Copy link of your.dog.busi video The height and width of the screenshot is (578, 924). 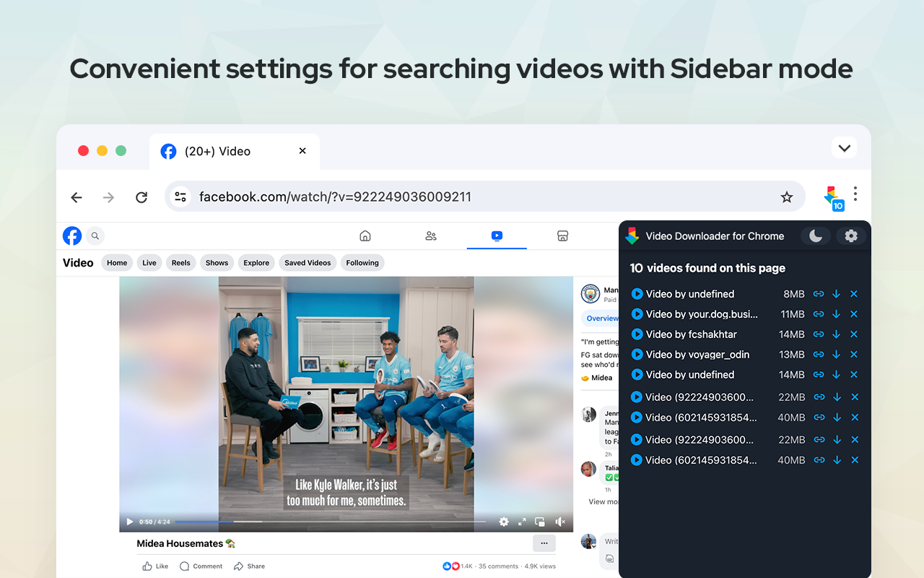point(819,314)
